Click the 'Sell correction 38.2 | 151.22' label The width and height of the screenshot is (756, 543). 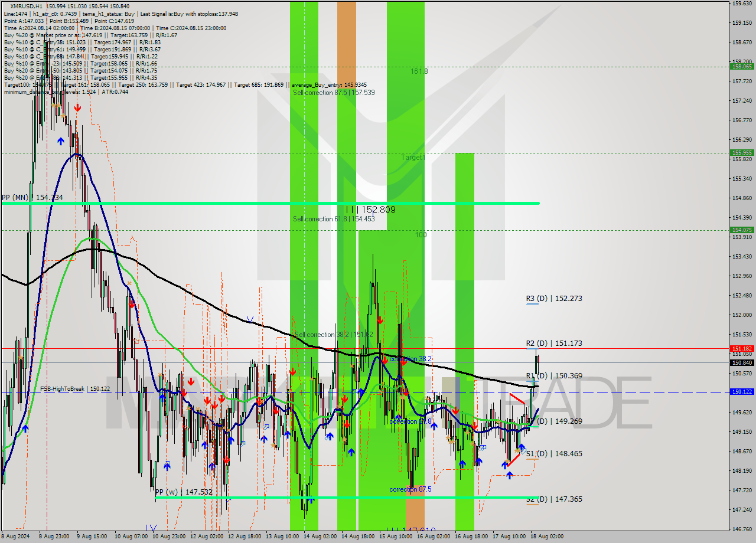pyautogui.click(x=334, y=335)
